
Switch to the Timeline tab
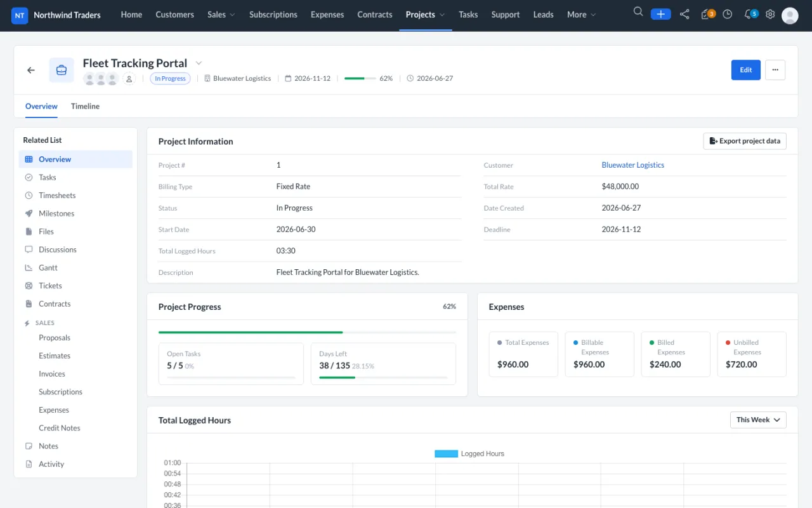click(85, 106)
